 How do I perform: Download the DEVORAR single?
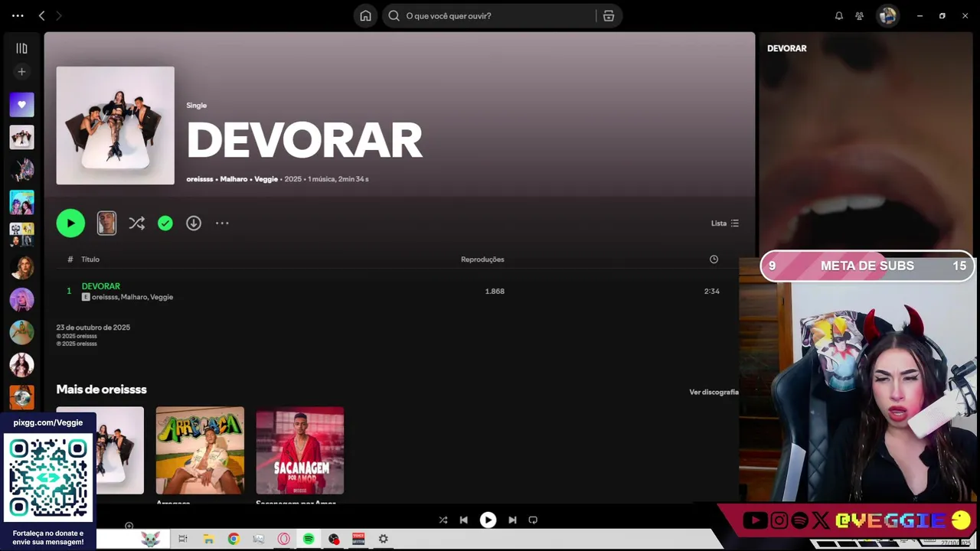click(x=194, y=223)
